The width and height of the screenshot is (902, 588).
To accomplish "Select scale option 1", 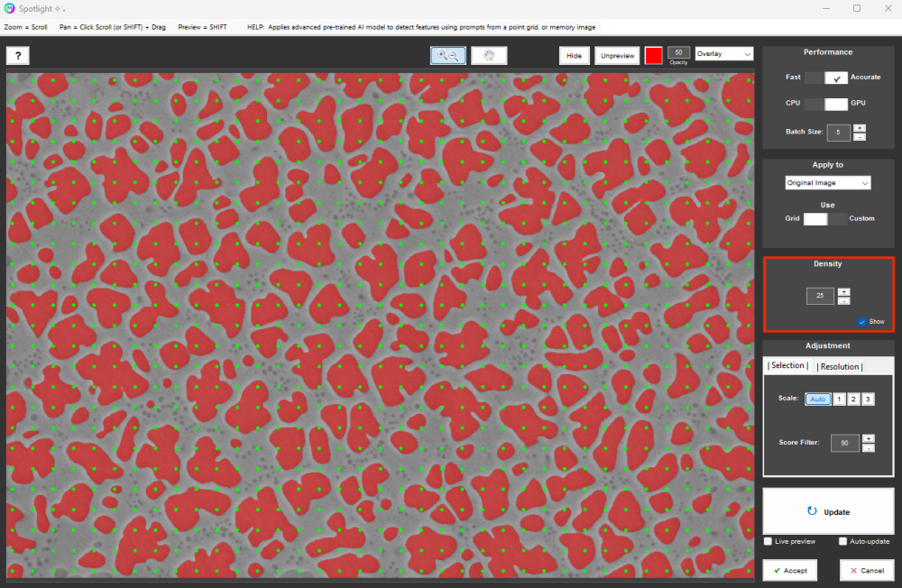I will pos(839,399).
